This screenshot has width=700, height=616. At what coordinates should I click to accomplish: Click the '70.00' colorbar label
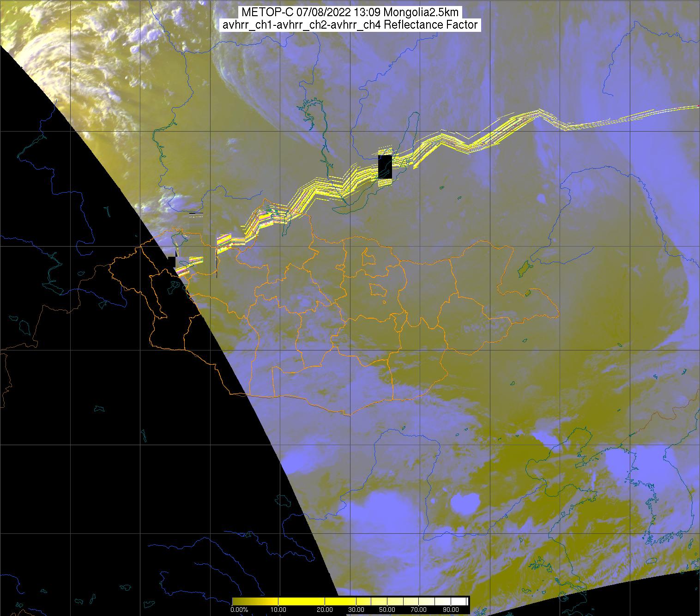point(419,610)
